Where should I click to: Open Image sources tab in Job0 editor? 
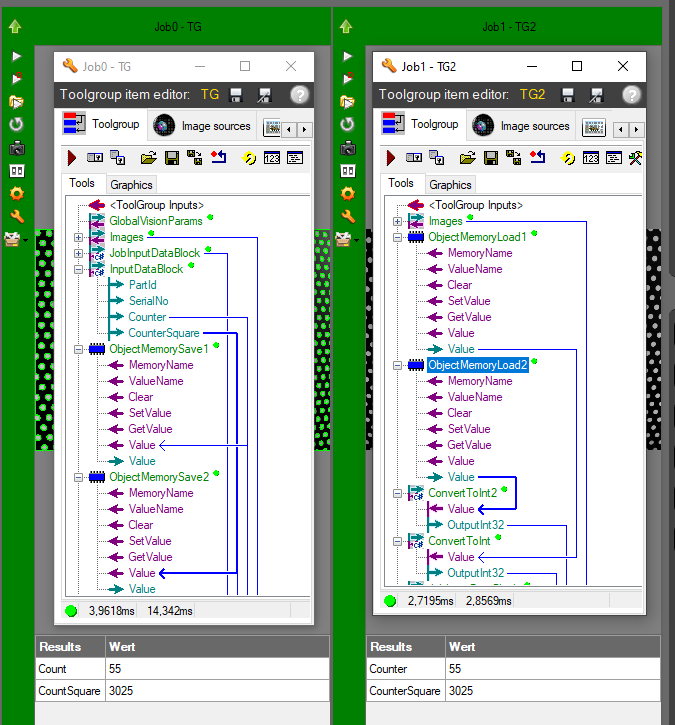pos(202,126)
